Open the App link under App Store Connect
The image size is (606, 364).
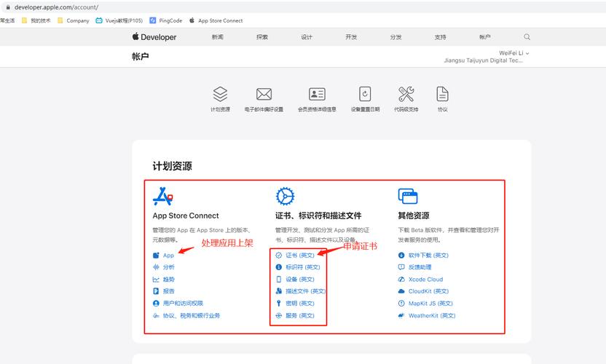click(x=168, y=256)
